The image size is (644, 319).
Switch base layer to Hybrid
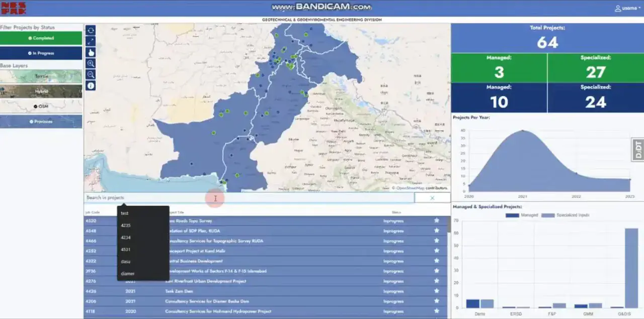(x=41, y=91)
